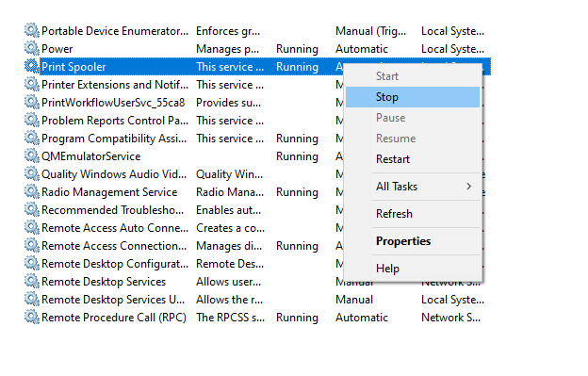Screen dimensions: 588x376
Task: Open Properties from the context menu
Action: tap(413, 241)
